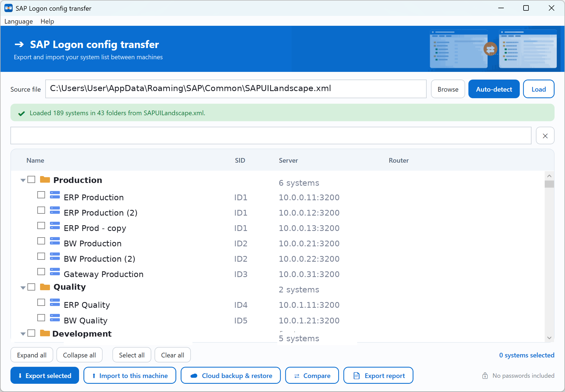
Task: Click the app icon in title bar
Action: pos(9,8)
